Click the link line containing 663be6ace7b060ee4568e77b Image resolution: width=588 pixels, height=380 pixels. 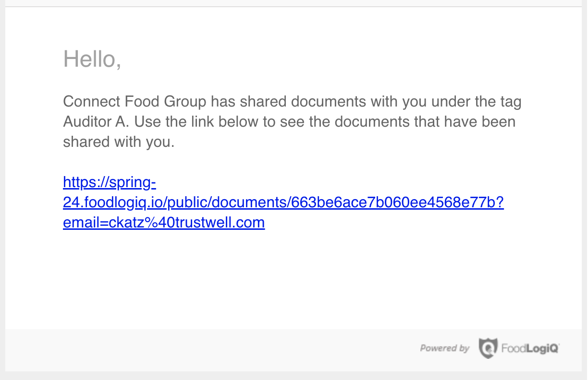coord(283,203)
